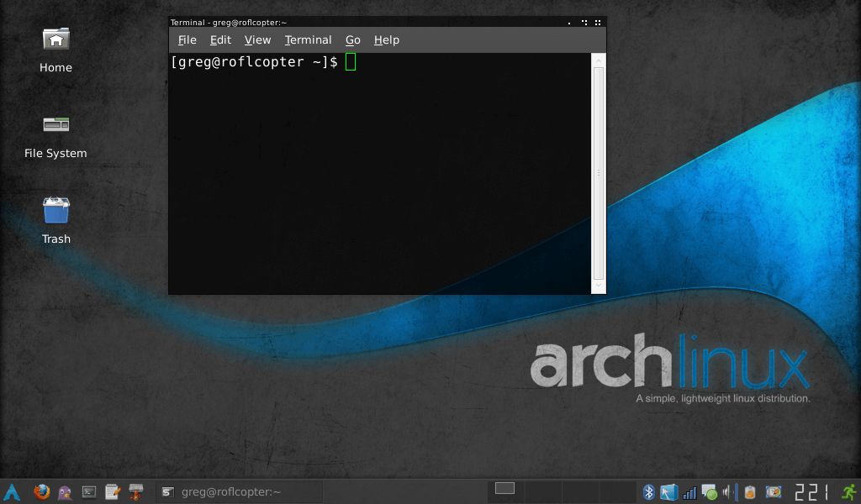This screenshot has width=861, height=504.
Task: Open the Terminal menu in menubar
Action: (x=308, y=40)
